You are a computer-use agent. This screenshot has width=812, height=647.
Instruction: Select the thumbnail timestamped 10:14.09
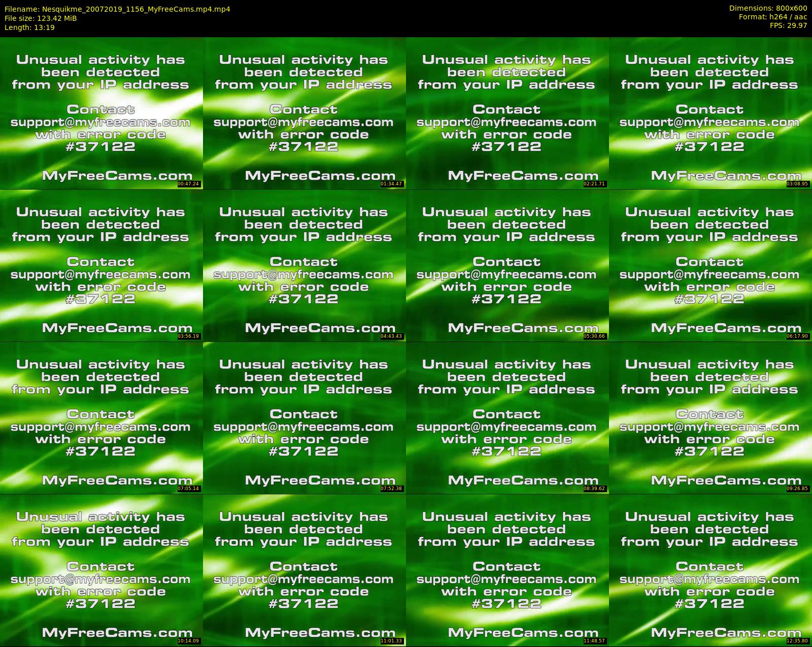101,570
